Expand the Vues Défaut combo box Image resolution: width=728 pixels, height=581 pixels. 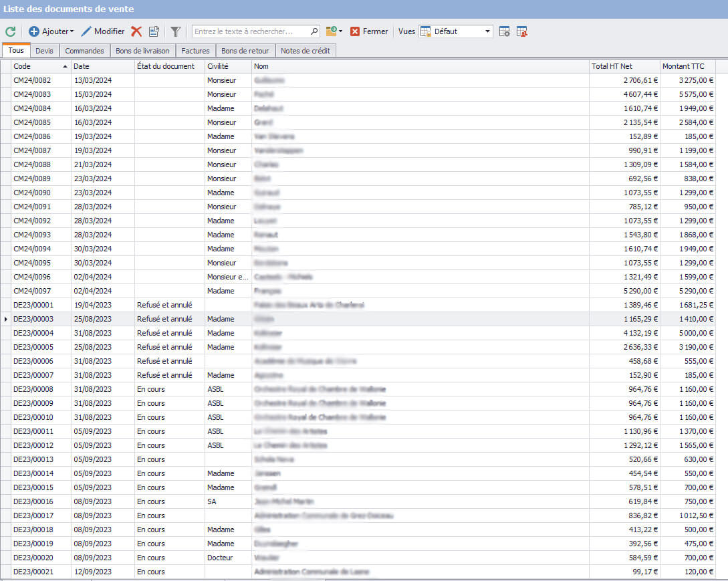487,31
